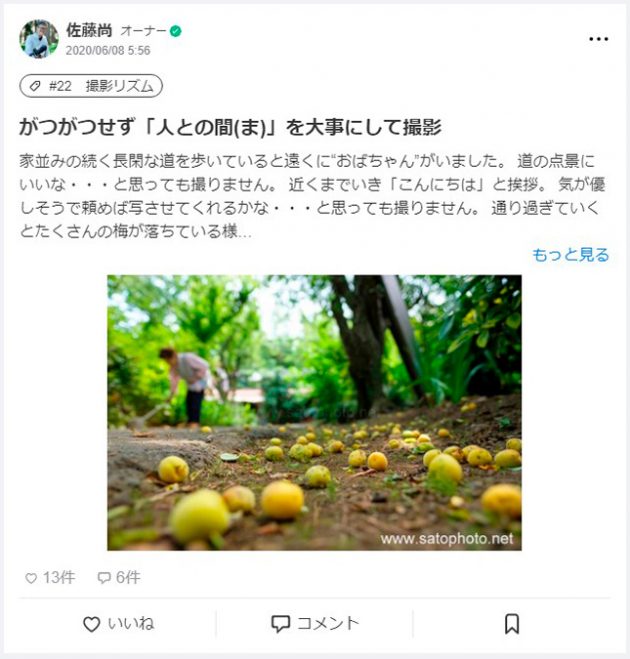Click the heart icon beside いいね
The height and width of the screenshot is (659, 630).
91,624
